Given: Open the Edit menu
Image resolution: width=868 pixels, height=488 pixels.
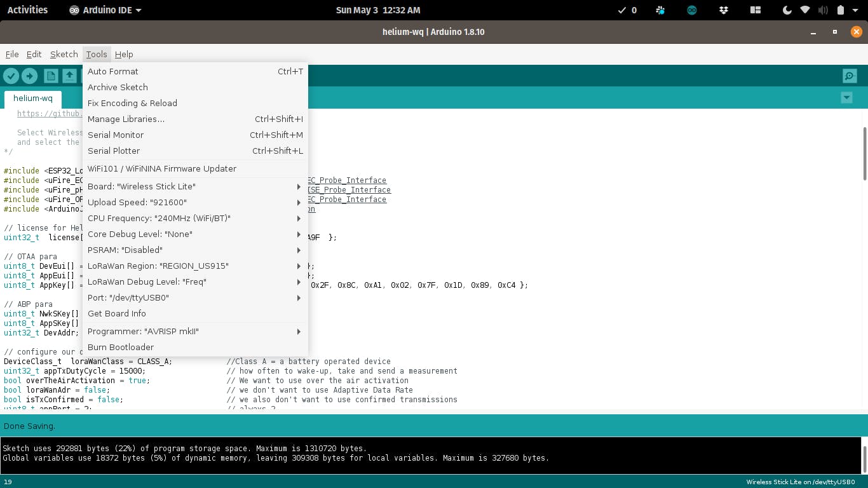Looking at the screenshot, I should (x=34, y=54).
